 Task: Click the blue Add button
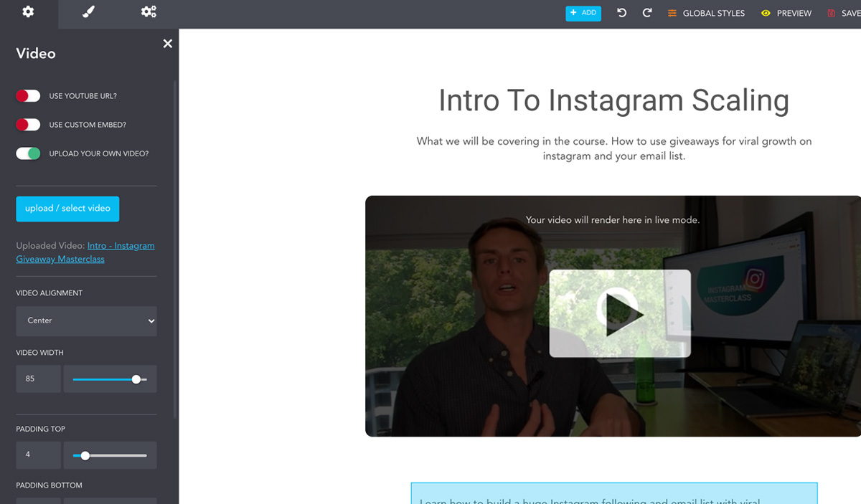583,13
